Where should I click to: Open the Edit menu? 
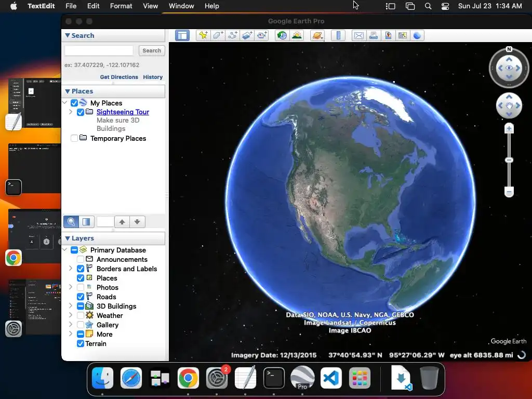click(x=94, y=6)
